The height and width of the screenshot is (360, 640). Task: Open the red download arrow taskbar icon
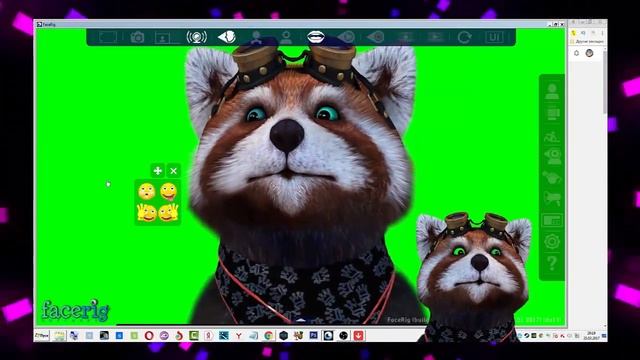click(x=358, y=336)
